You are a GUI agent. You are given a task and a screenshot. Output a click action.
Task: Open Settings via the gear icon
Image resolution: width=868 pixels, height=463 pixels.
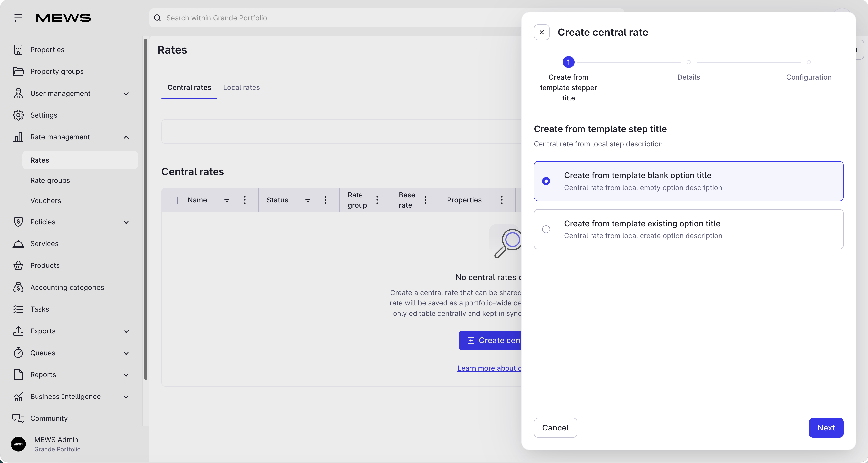point(18,115)
